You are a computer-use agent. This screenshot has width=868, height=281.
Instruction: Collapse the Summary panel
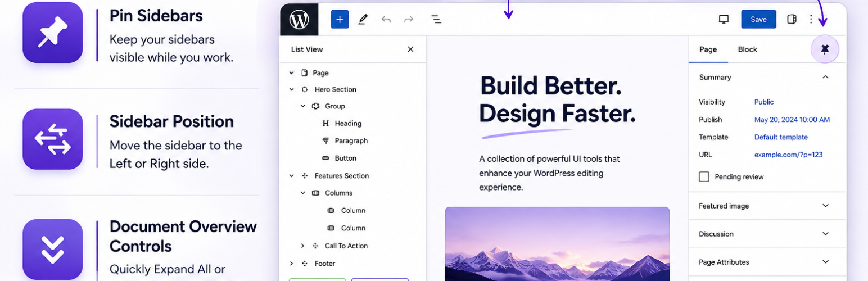825,78
